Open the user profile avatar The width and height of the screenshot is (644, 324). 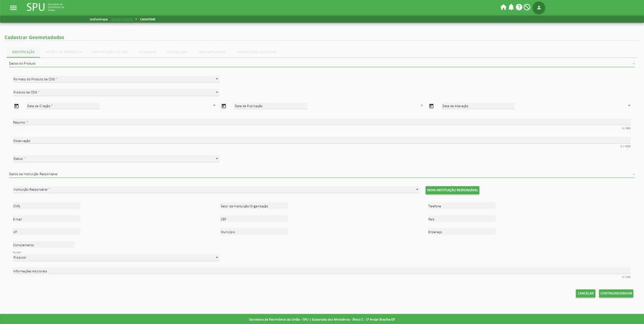pos(539,7)
